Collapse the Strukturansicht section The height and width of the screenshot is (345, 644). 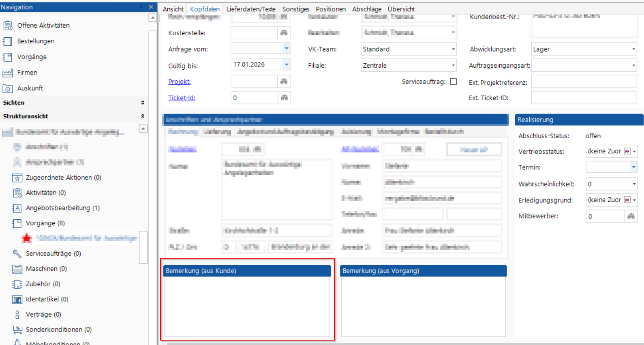(142, 116)
